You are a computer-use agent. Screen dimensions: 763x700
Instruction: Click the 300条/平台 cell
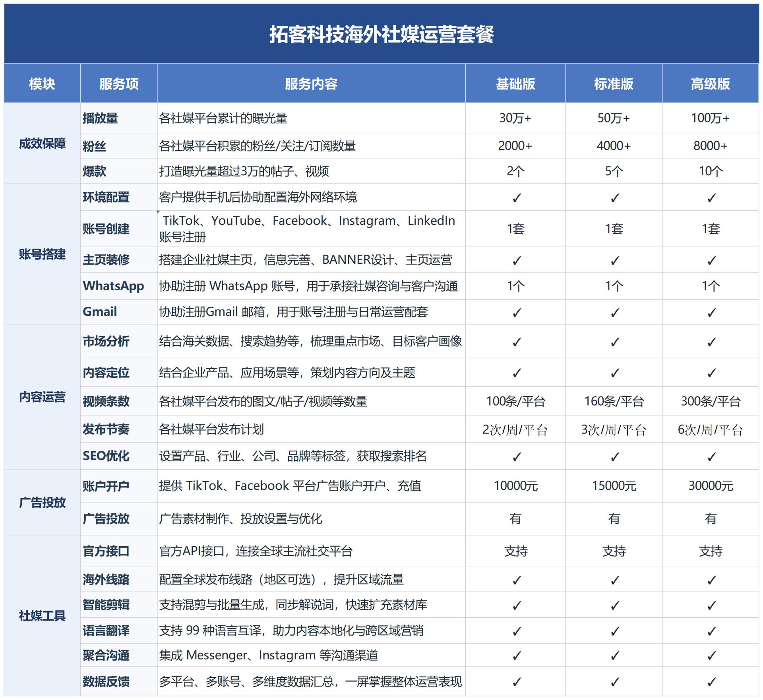pyautogui.click(x=711, y=401)
